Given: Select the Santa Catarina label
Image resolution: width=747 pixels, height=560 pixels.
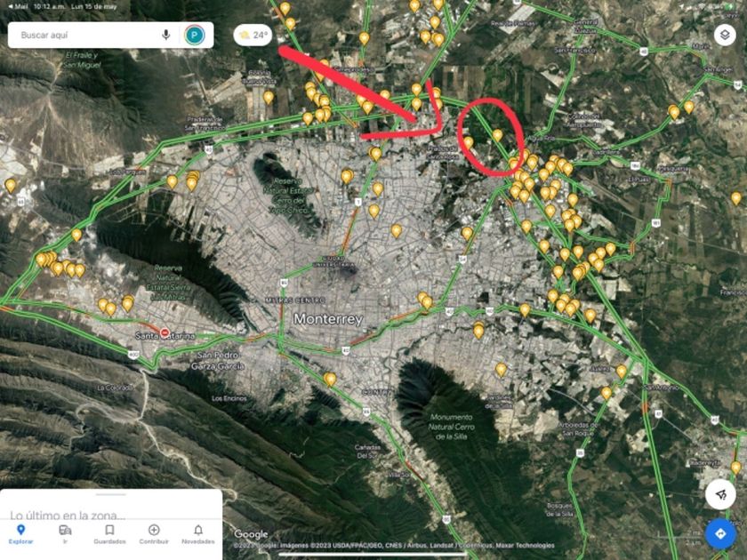Looking at the screenshot, I should pos(165,336).
